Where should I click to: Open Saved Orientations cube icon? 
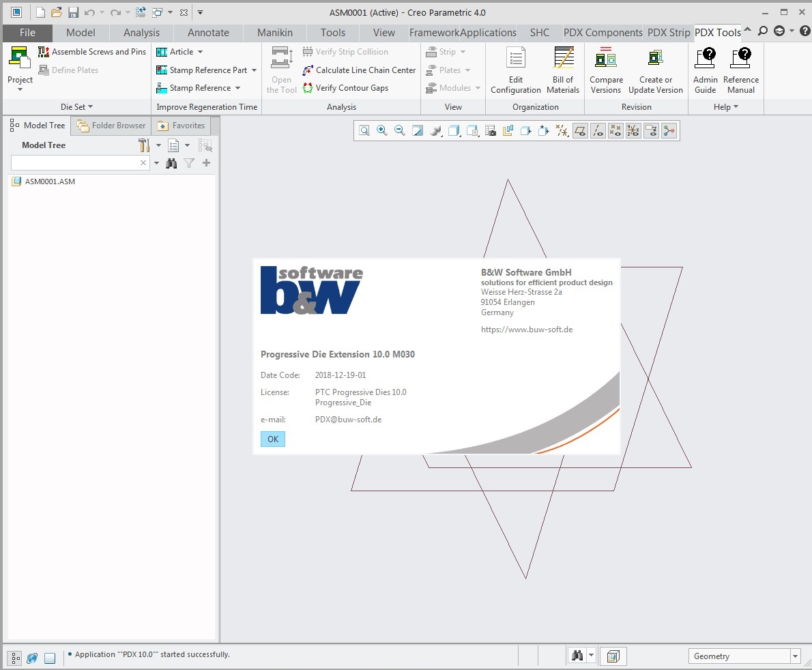[454, 130]
